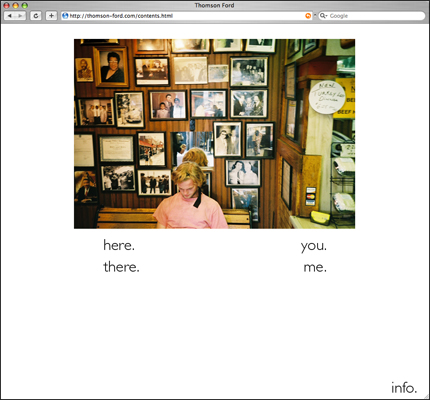Viewport: 430px width, 400px height.
Task: Click the main photo of framed pictures
Action: (214, 134)
